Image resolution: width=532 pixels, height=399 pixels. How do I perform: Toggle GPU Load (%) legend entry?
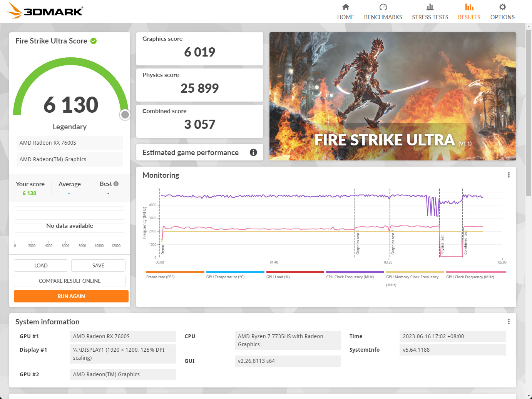click(295, 275)
